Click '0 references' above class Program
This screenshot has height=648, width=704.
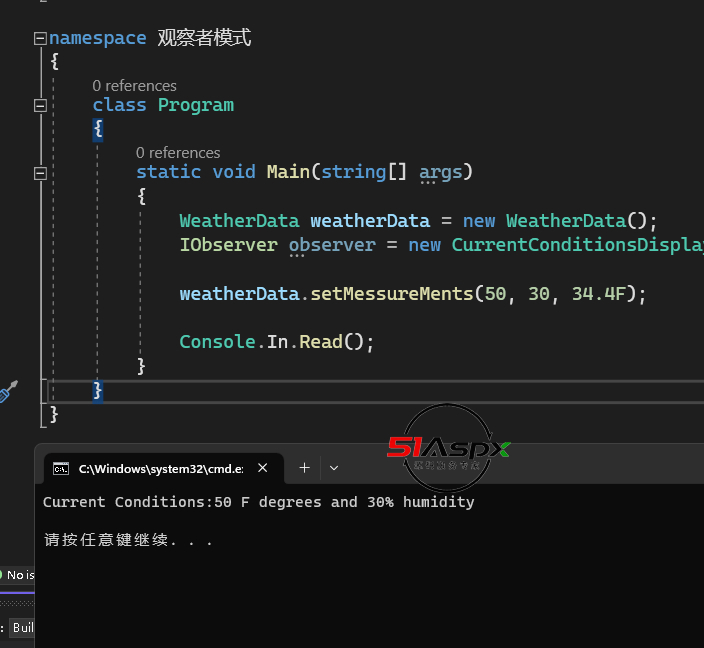pyautogui.click(x=134, y=86)
